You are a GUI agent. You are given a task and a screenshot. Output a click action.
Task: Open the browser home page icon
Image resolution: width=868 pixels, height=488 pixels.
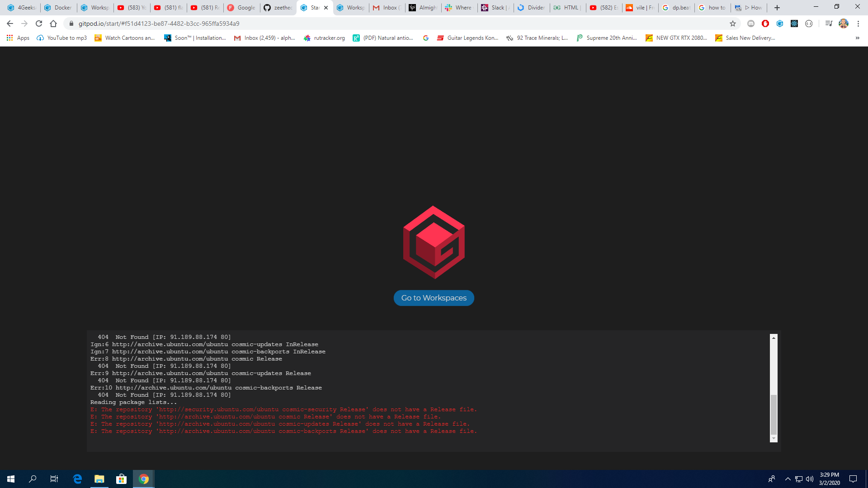[x=53, y=23]
